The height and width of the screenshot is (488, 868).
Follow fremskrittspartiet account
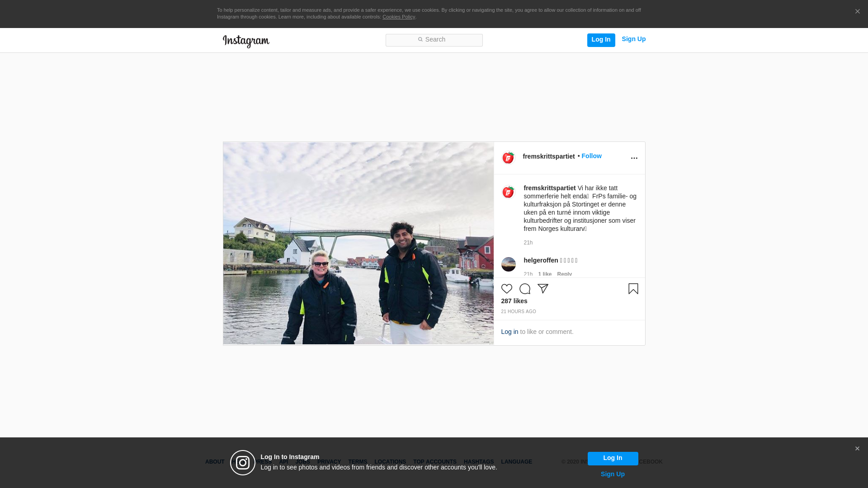(x=591, y=156)
